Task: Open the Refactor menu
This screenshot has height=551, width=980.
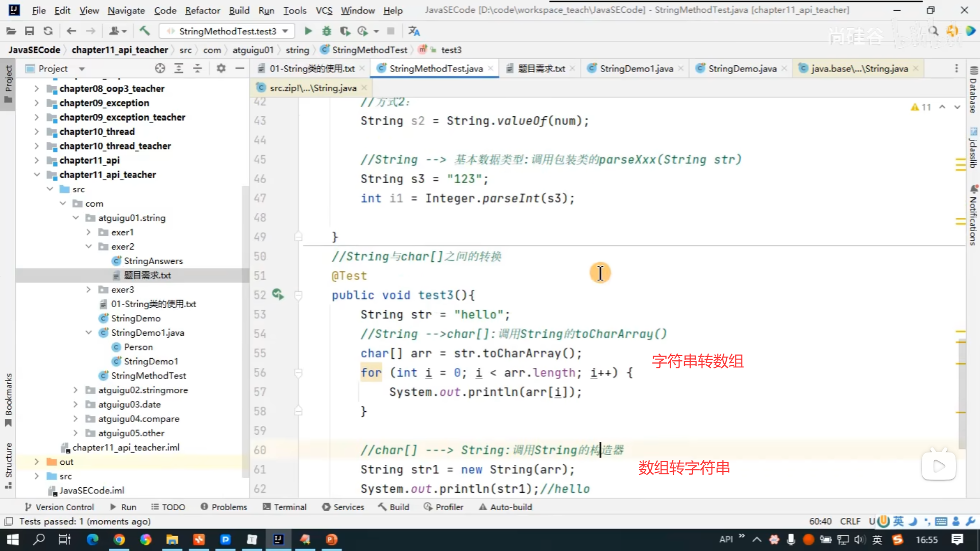Action: [202, 10]
